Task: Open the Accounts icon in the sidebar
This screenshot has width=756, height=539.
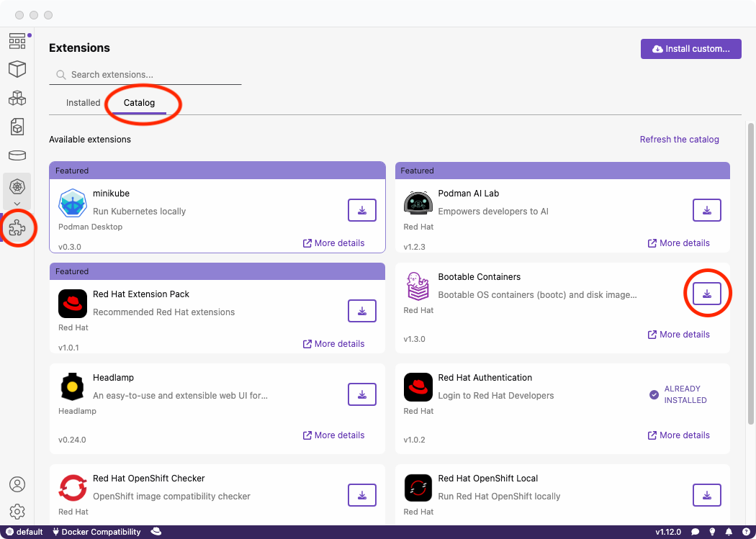Action: (x=17, y=484)
